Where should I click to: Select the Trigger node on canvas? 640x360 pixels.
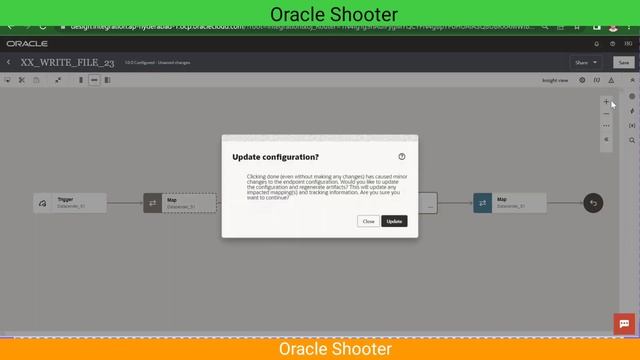(x=70, y=203)
